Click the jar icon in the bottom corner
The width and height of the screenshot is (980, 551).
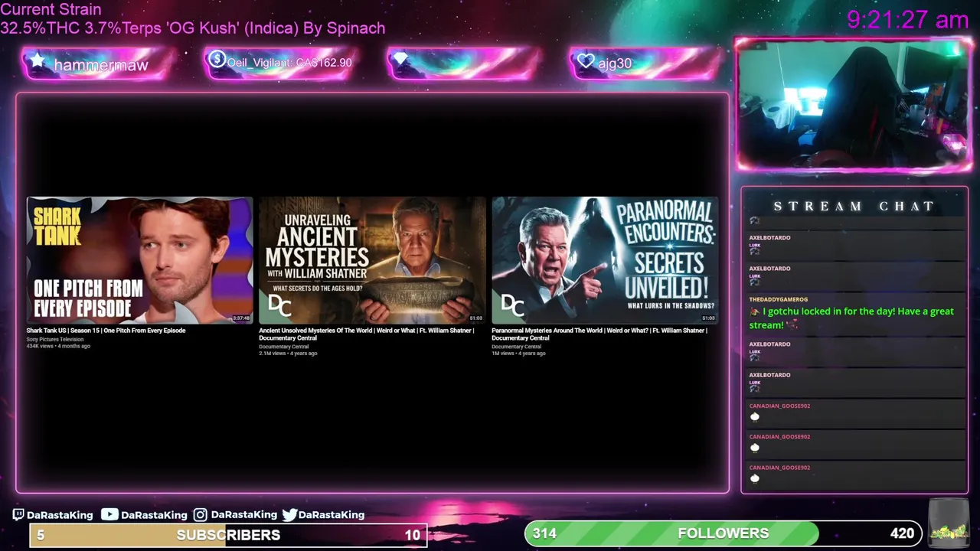[947, 524]
